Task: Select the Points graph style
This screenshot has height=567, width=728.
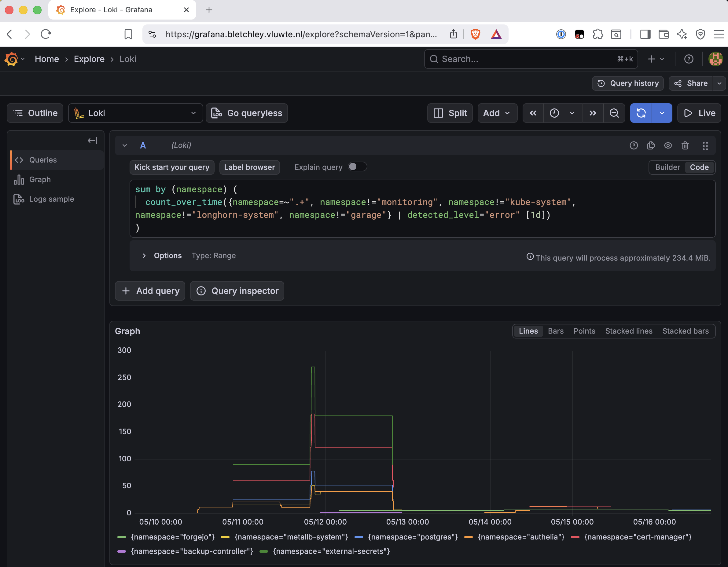Action: click(584, 331)
